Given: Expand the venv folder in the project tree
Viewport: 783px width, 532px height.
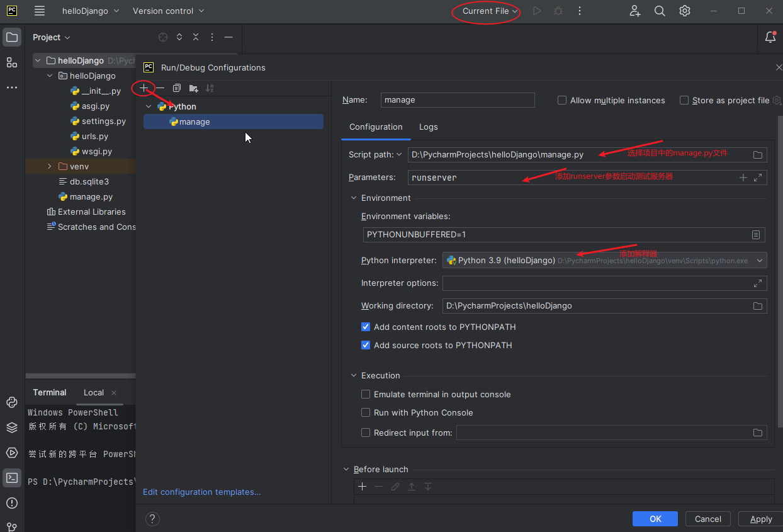Looking at the screenshot, I should (x=50, y=166).
